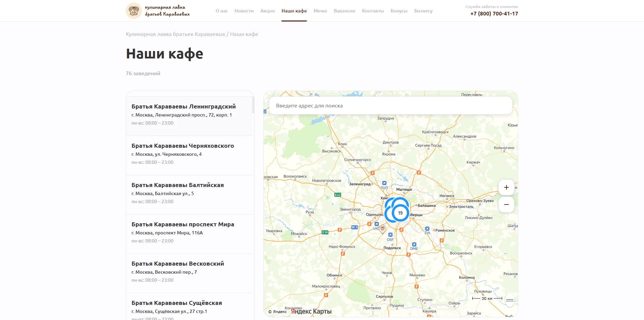The height and width of the screenshot is (320, 644).
Task: Open the Яндекс Карты logo link
Action: [310, 311]
